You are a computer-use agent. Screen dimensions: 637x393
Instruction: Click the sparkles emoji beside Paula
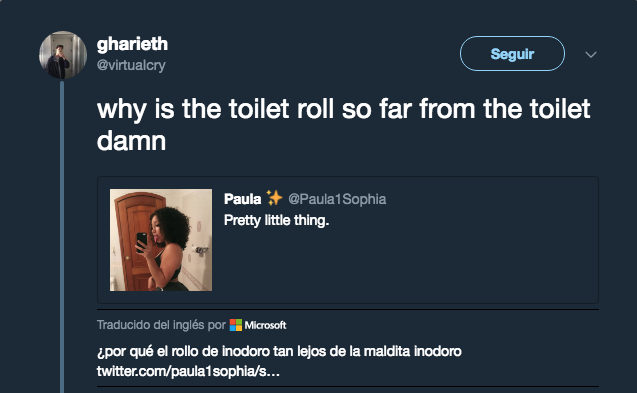274,198
